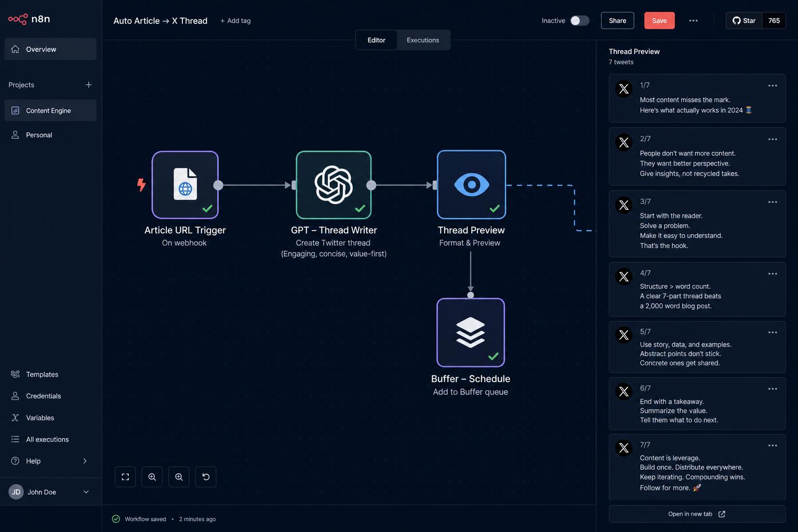This screenshot has height=532, width=798.
Task: Click the Thread Preview panel heading
Action: [x=634, y=51]
